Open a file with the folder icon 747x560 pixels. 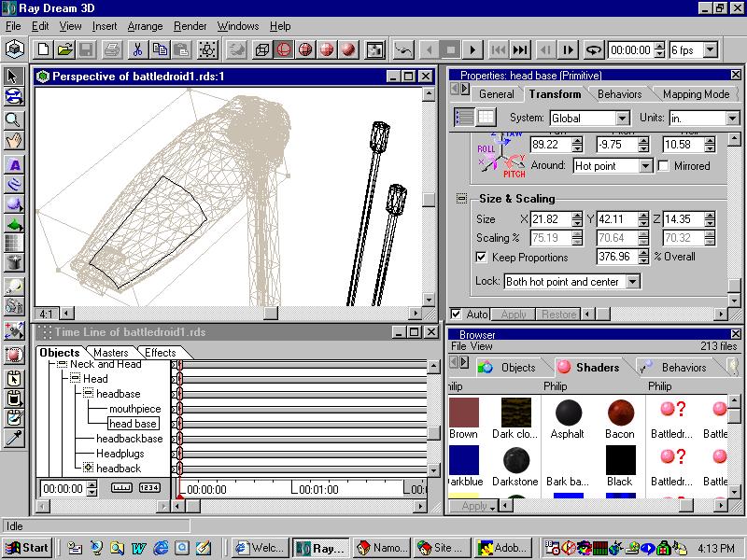[x=65, y=49]
